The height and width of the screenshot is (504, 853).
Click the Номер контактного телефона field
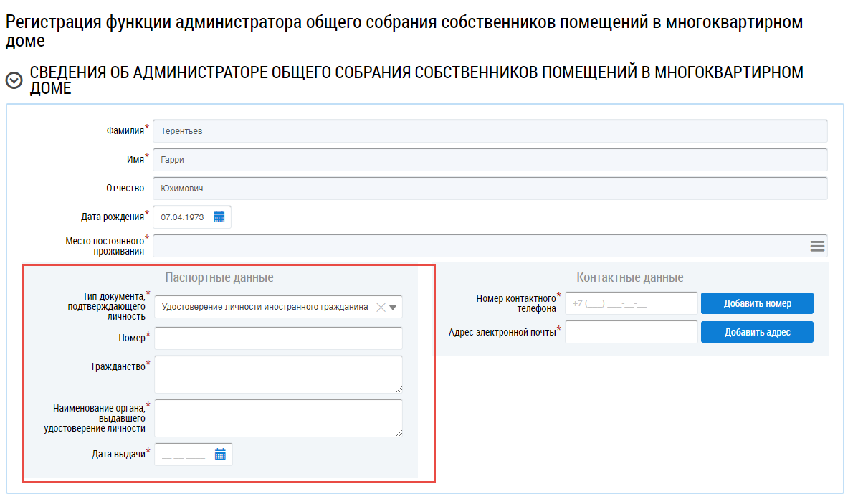(631, 303)
